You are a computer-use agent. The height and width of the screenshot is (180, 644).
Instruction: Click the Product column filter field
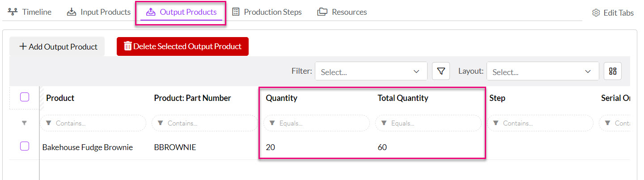[93, 123]
